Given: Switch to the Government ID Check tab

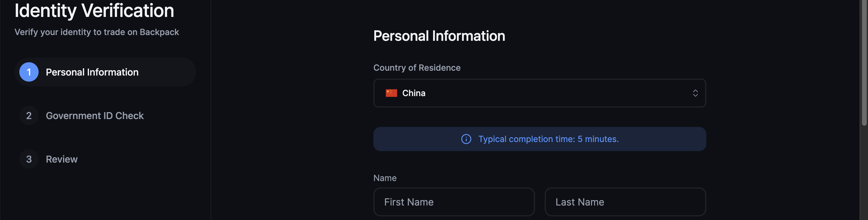Looking at the screenshot, I should 95,115.
